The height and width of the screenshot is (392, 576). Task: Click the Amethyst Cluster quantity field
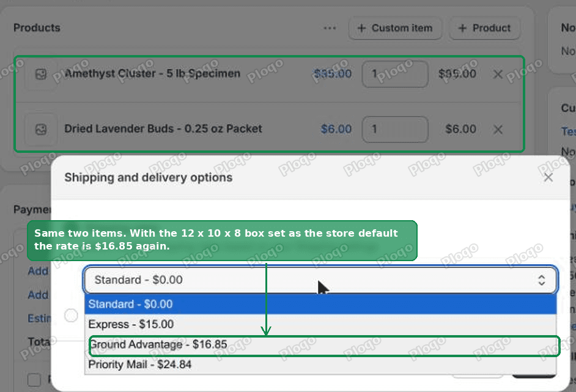pos(395,74)
